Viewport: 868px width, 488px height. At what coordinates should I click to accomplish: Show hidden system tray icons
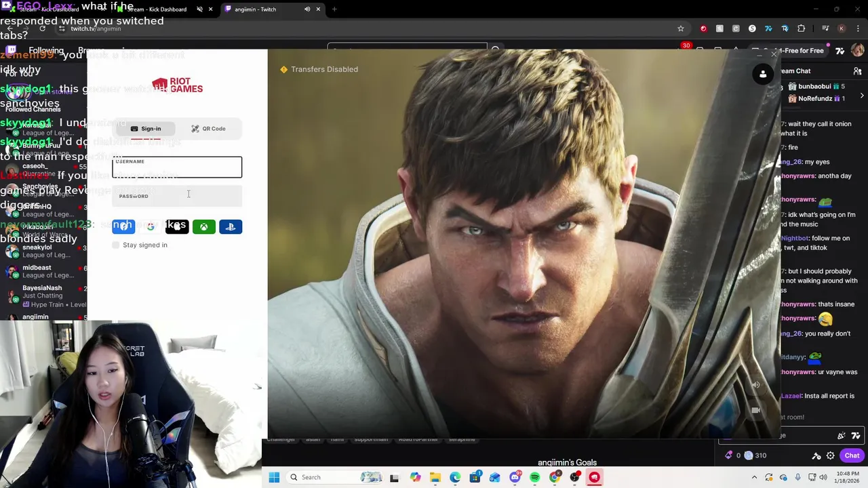pyautogui.click(x=754, y=477)
